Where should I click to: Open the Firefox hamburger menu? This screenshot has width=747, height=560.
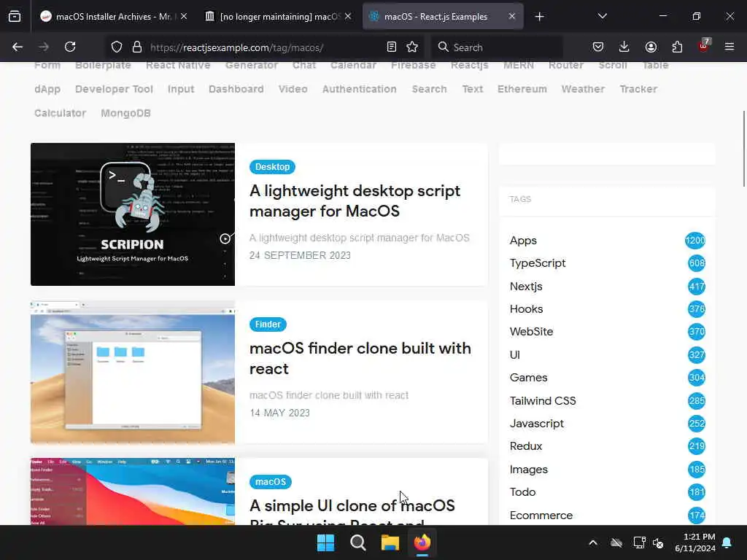729,47
